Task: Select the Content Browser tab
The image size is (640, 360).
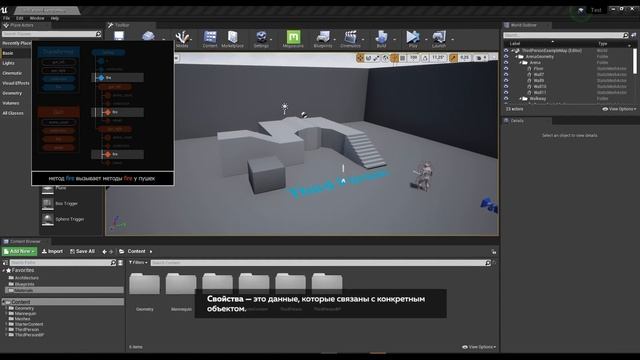Action: [26, 242]
